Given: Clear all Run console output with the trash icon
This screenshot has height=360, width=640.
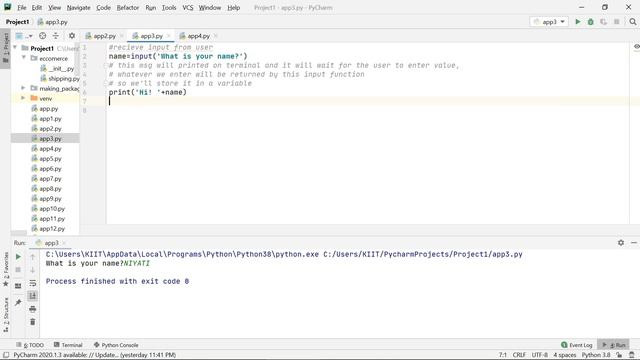Looking at the screenshot, I should click(x=33, y=322).
